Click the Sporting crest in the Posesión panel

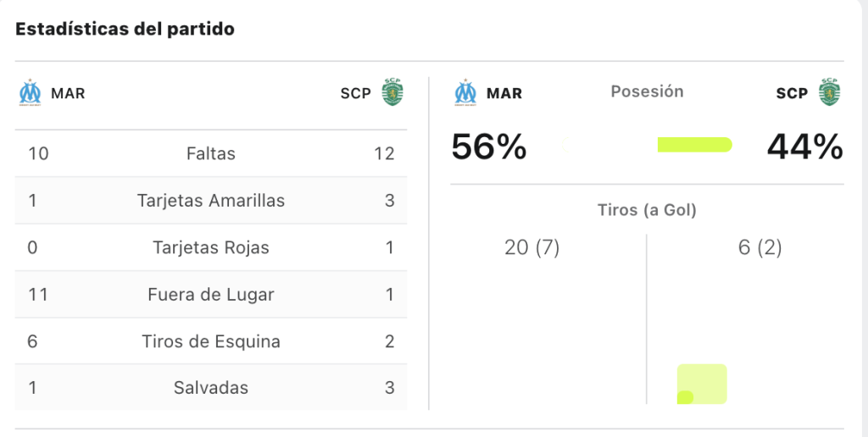click(x=829, y=91)
